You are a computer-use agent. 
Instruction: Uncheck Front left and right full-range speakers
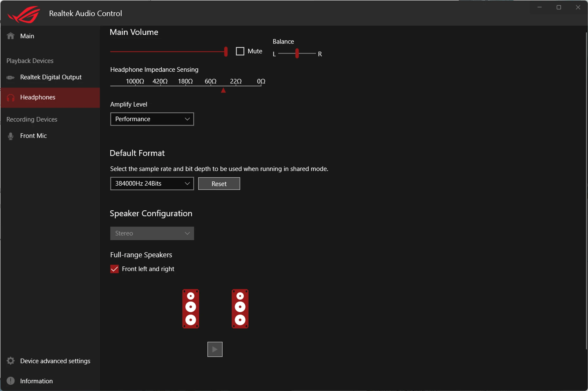[x=114, y=269]
